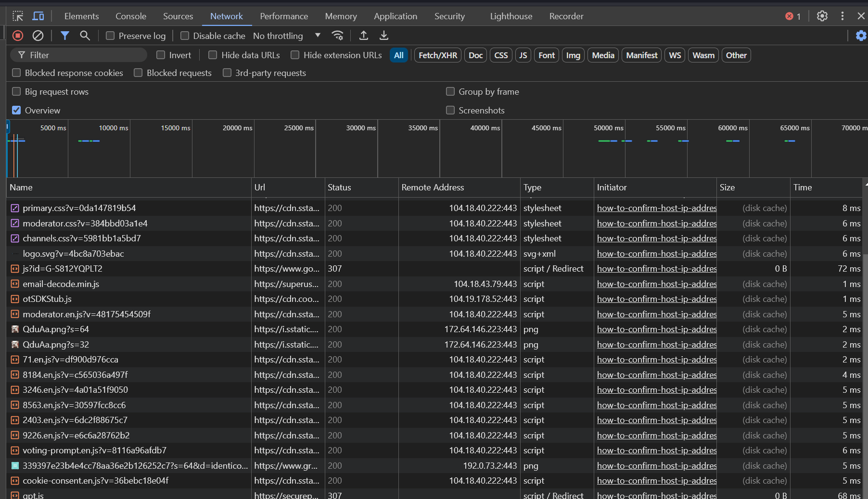This screenshot has height=499, width=868.
Task: Click the inspect element picker icon
Action: [x=18, y=16]
